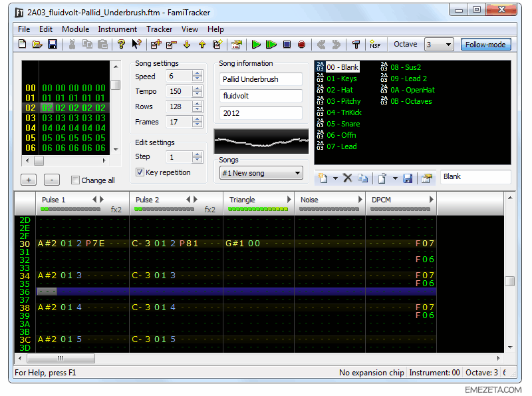Click the frame list vertical scrollbar thumb

pyautogui.click(x=116, y=85)
